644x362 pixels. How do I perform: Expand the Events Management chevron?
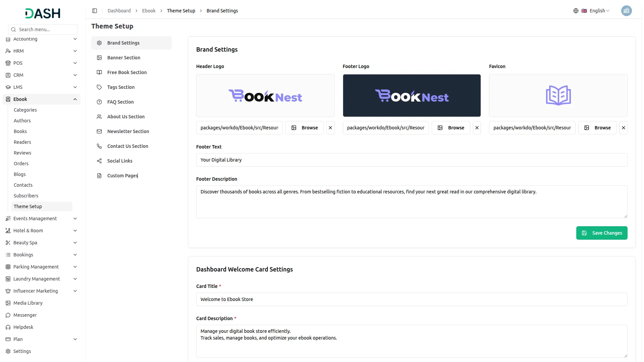click(x=75, y=219)
